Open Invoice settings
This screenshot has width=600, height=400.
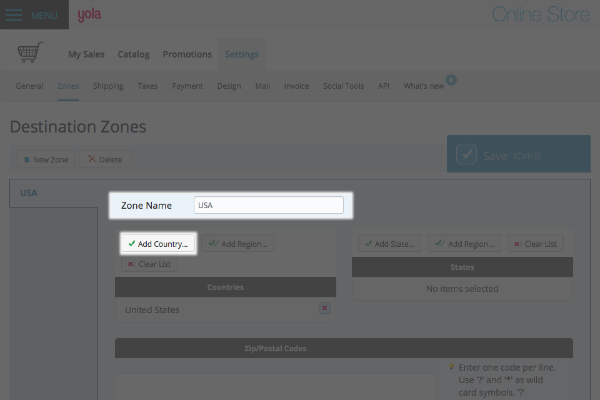point(297,86)
